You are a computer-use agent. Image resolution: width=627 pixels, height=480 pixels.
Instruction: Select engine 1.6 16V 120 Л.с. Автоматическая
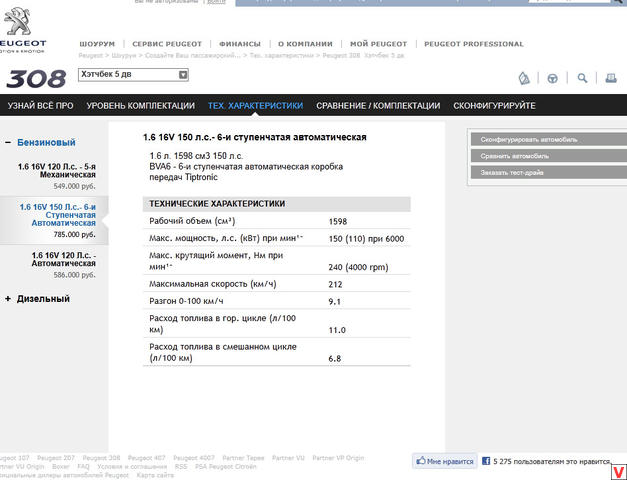64,259
